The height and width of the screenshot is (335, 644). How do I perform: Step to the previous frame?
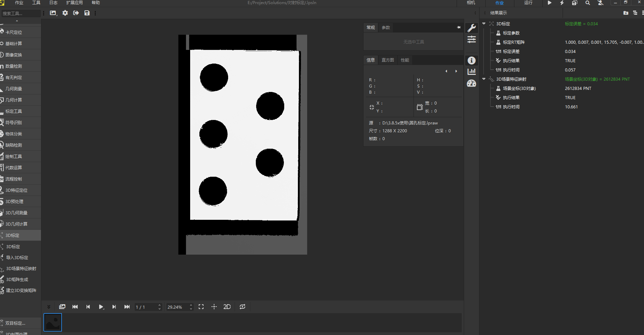pos(88,307)
